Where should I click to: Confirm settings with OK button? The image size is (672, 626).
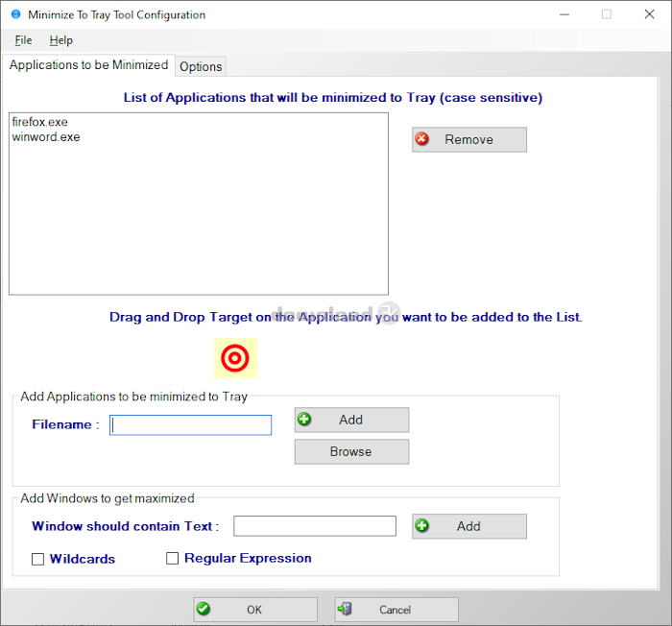[255, 610]
